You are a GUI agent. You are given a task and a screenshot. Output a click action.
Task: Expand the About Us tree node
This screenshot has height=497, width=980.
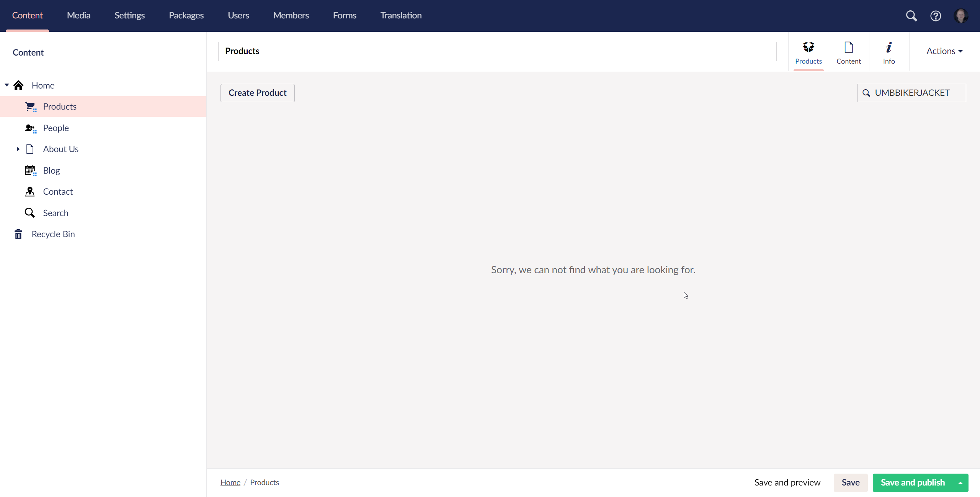pyautogui.click(x=18, y=149)
